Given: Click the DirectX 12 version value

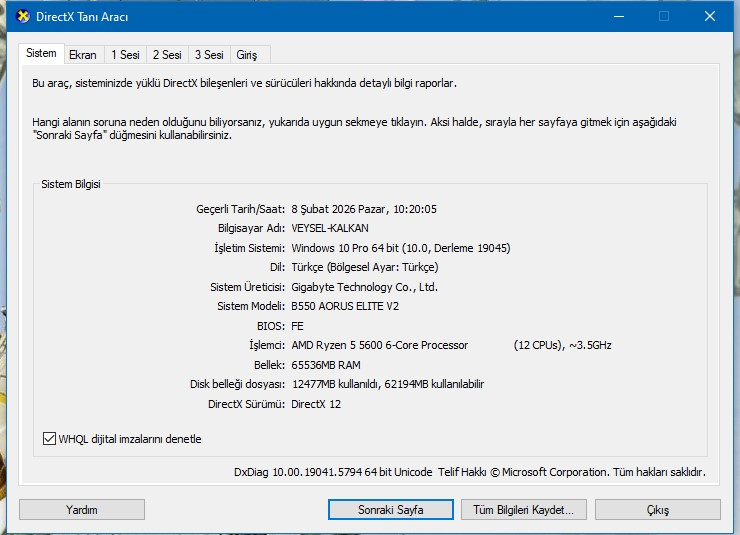Looking at the screenshot, I should click(316, 404).
